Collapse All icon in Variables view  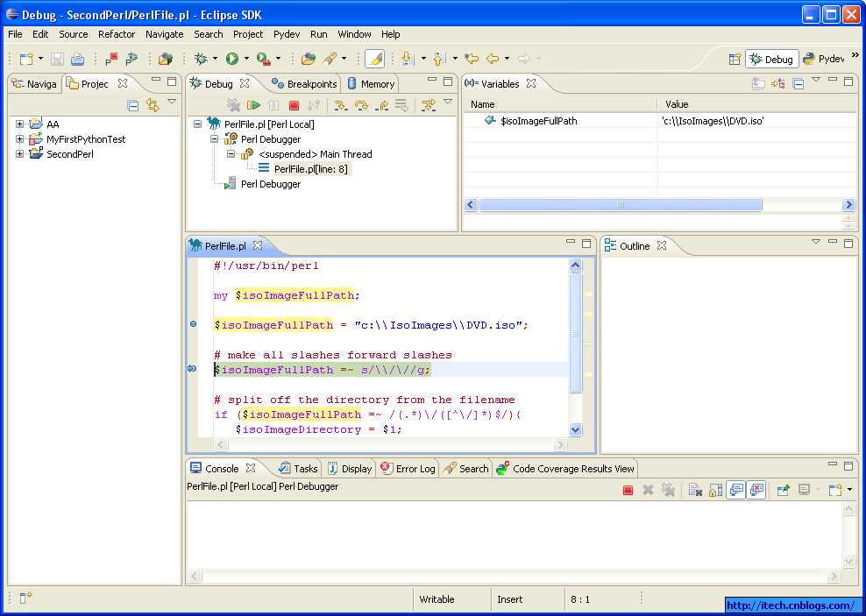tap(798, 84)
